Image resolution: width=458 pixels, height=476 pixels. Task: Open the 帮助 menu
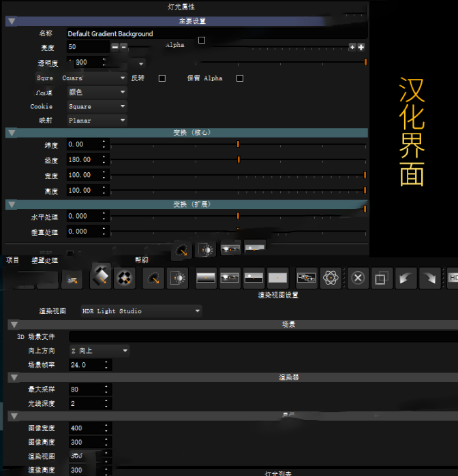click(141, 260)
